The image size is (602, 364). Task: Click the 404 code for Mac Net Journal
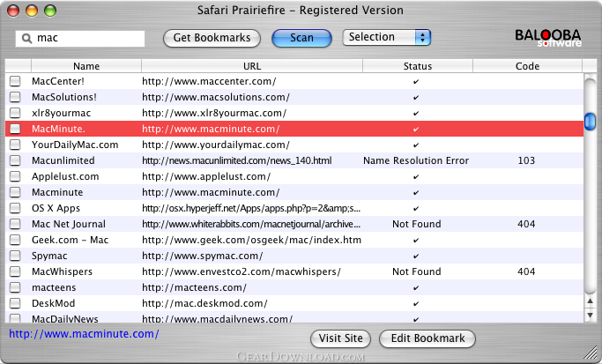pyautogui.click(x=526, y=224)
